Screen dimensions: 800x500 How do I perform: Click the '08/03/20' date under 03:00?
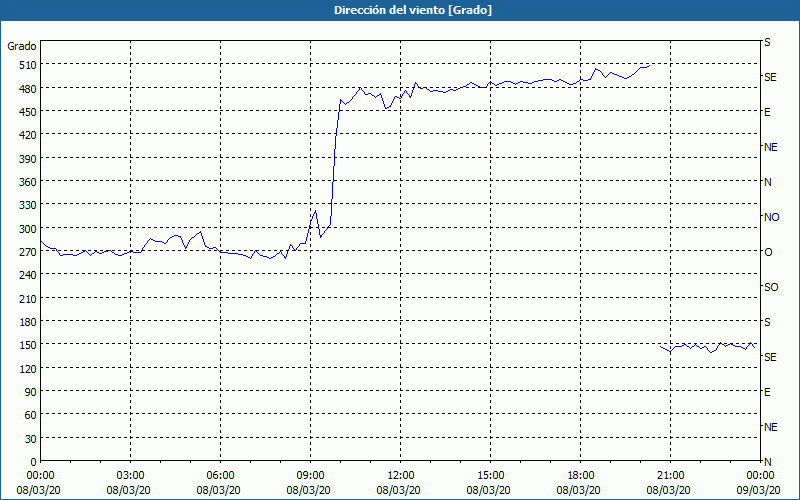[129, 491]
